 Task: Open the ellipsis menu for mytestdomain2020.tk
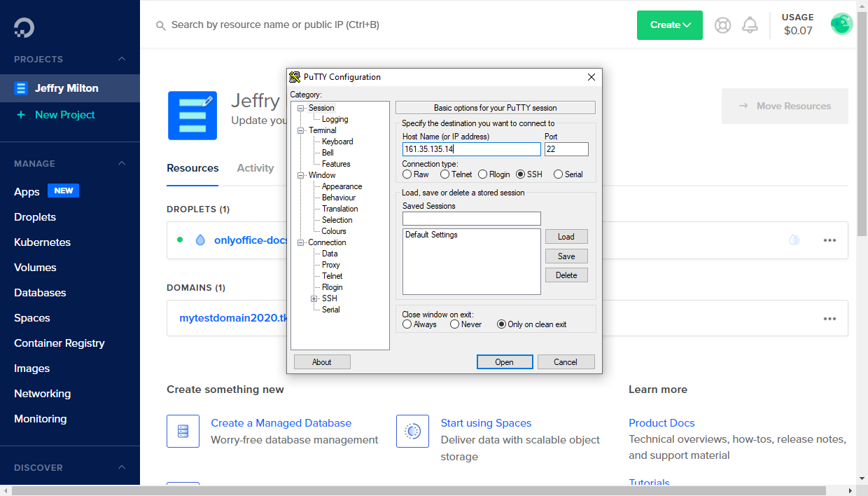tap(829, 318)
